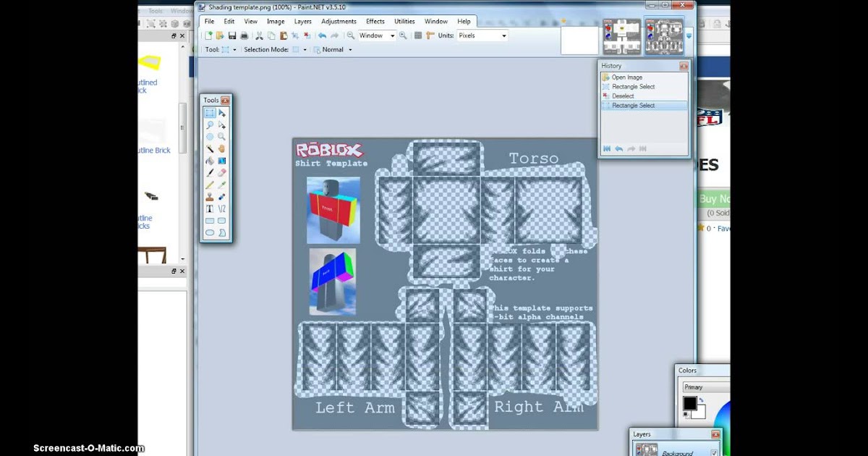Click the Zoom In magnifier icon
This screenshot has height=456, width=868.
coord(403,35)
